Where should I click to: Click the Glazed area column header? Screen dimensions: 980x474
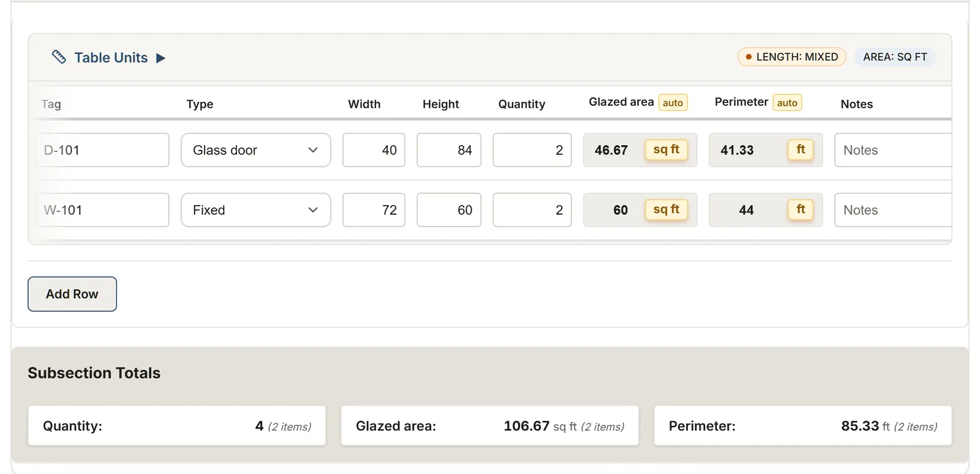point(621,102)
